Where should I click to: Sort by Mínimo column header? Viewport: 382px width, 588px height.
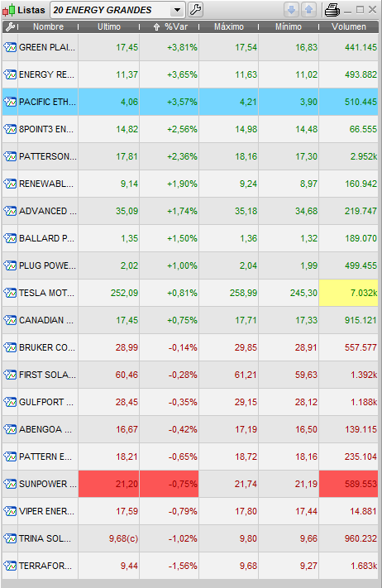(289, 26)
